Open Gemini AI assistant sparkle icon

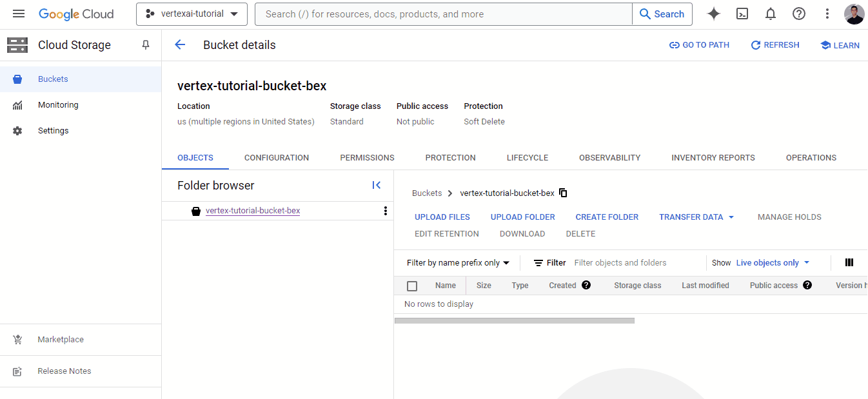coord(714,14)
